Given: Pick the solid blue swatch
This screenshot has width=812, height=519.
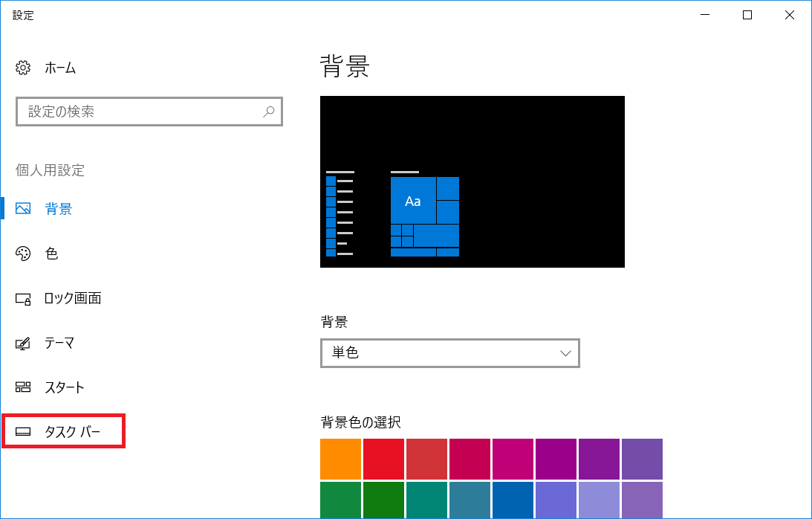Looking at the screenshot, I should (513, 500).
